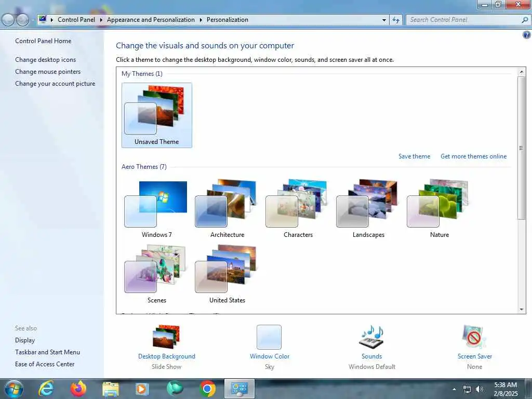Click the Back navigation button
The height and width of the screenshot is (399, 532).
tap(8, 20)
